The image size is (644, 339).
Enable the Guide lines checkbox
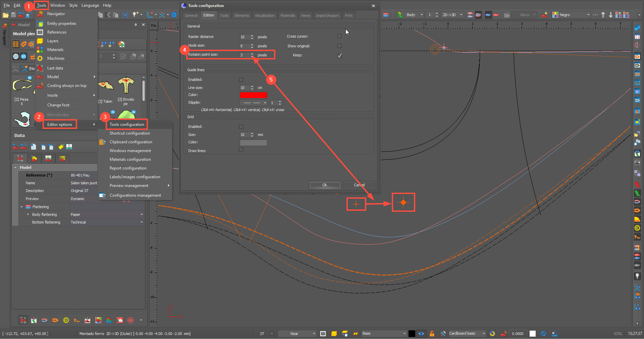241,80
